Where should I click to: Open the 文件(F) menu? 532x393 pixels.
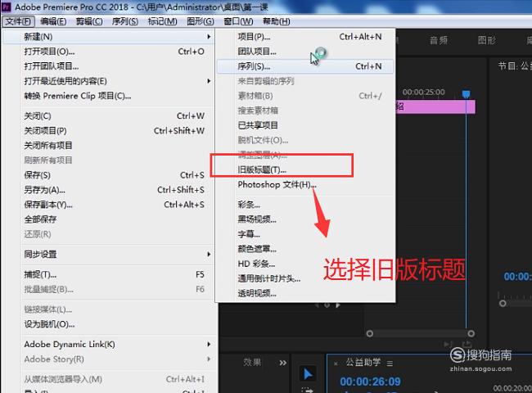(x=18, y=21)
